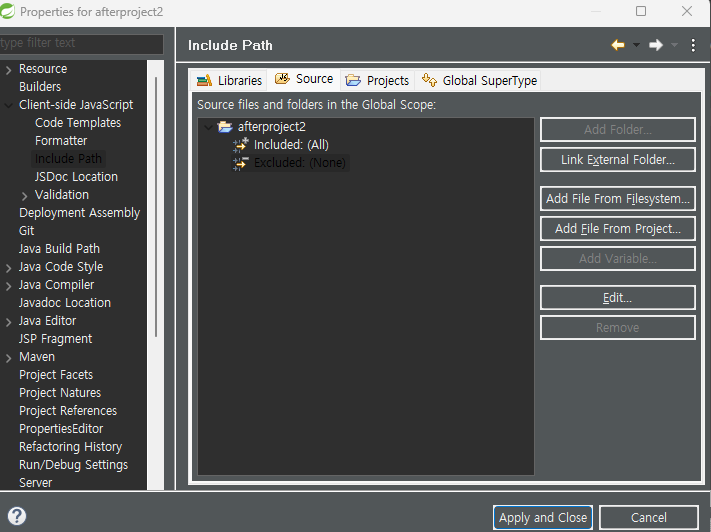Viewport: 711px width, 532px height.
Task: Switch to the Source tab
Action: (x=304, y=79)
